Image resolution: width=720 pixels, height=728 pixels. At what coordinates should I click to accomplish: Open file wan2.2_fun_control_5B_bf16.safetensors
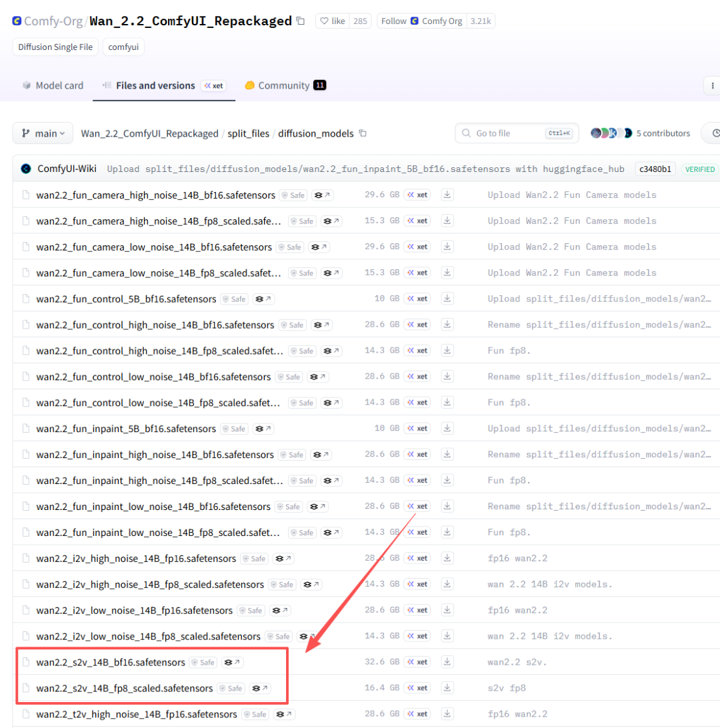click(x=126, y=299)
